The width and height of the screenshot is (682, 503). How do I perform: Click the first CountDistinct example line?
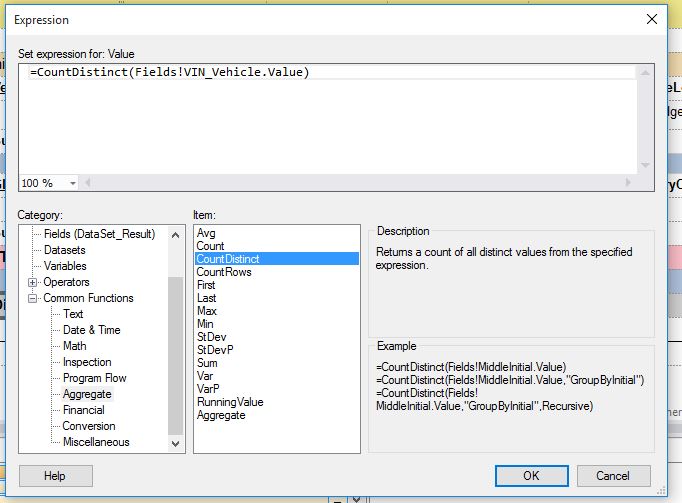tap(471, 367)
